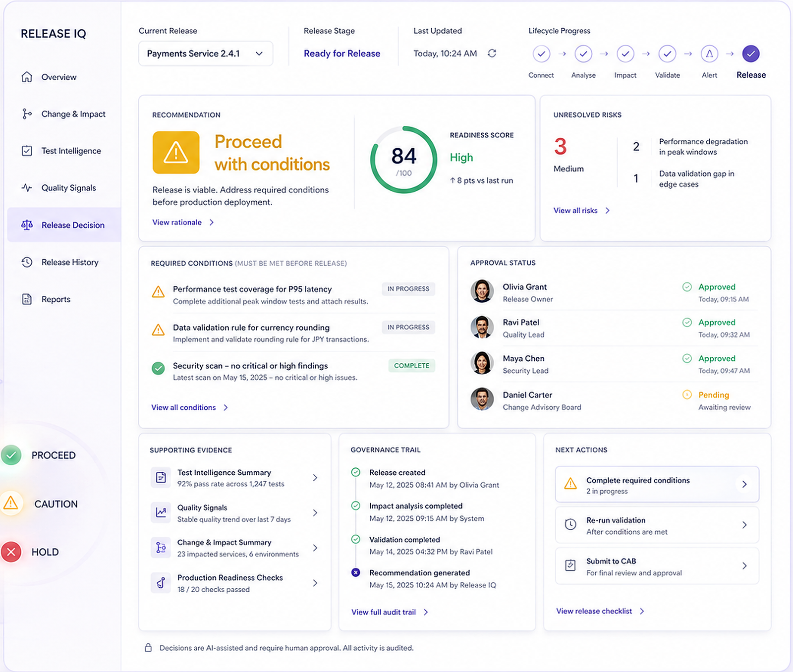Expand Production Readiness Checks chevron
This screenshot has height=672, width=793.
pos(315,583)
